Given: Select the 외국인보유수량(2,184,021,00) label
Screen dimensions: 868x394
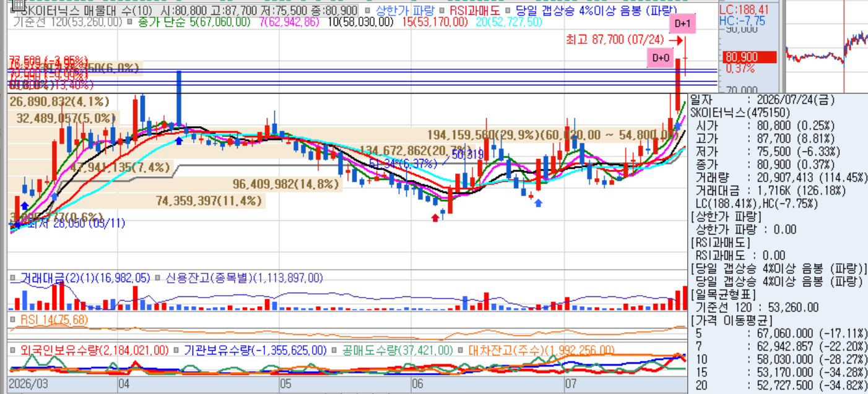Looking at the screenshot, I should 94,350.
